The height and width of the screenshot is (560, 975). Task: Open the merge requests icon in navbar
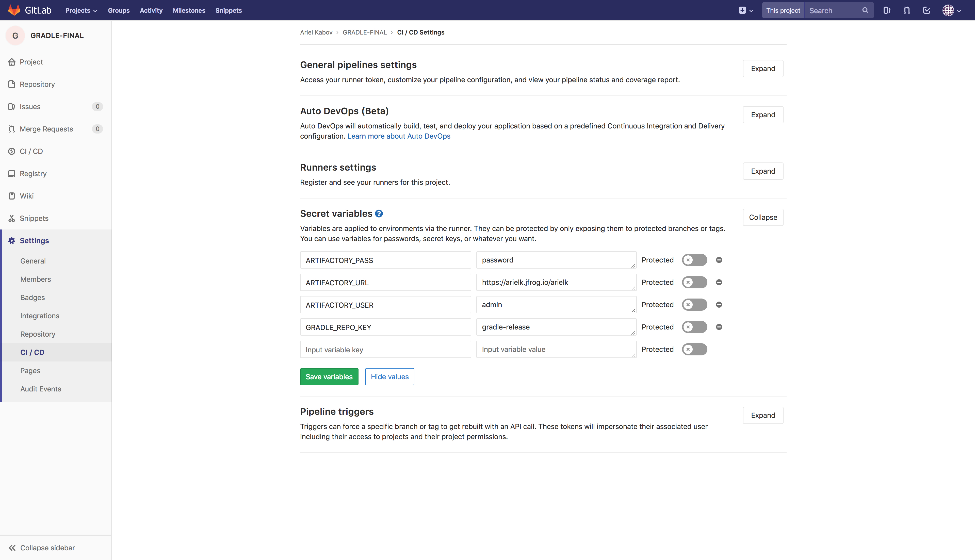click(906, 10)
